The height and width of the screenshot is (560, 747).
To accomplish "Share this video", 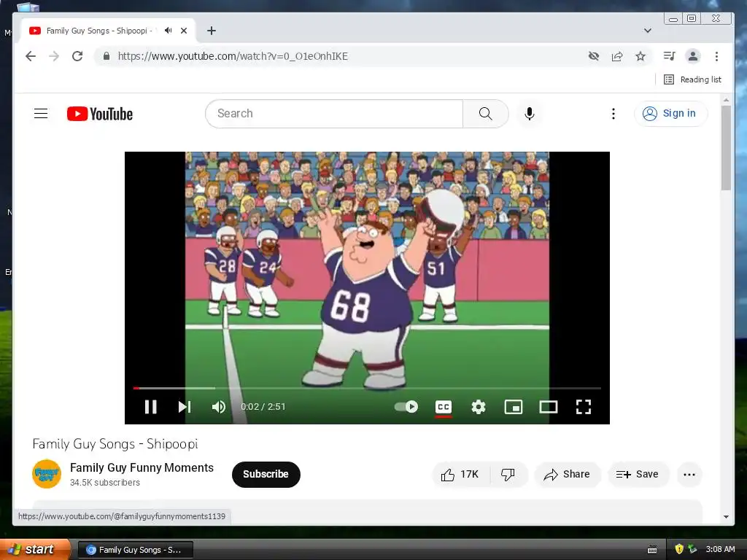I will point(568,474).
